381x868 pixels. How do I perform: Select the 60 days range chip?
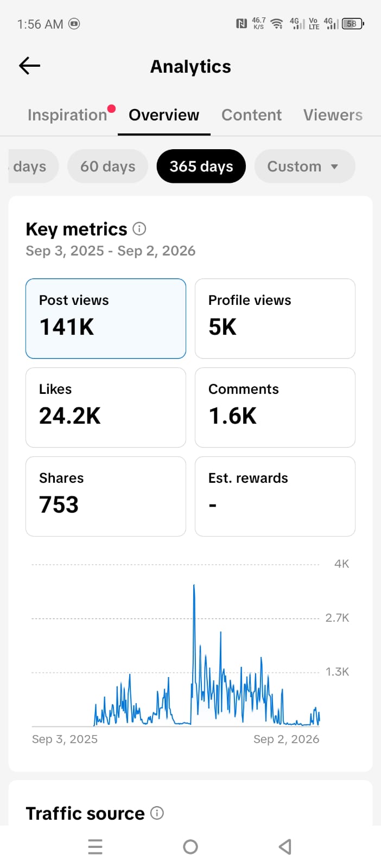point(107,166)
